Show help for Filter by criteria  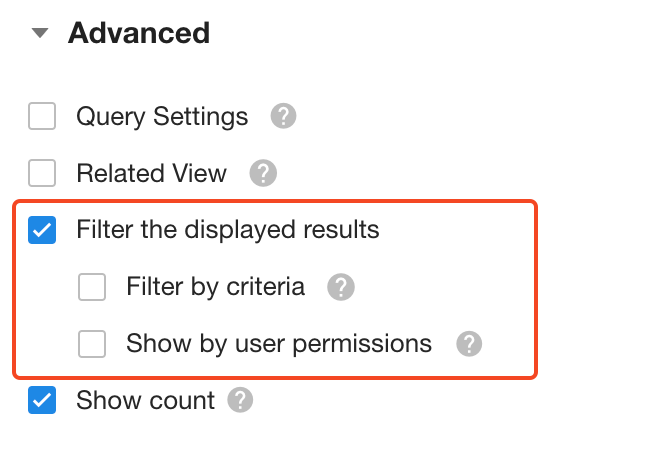341,288
